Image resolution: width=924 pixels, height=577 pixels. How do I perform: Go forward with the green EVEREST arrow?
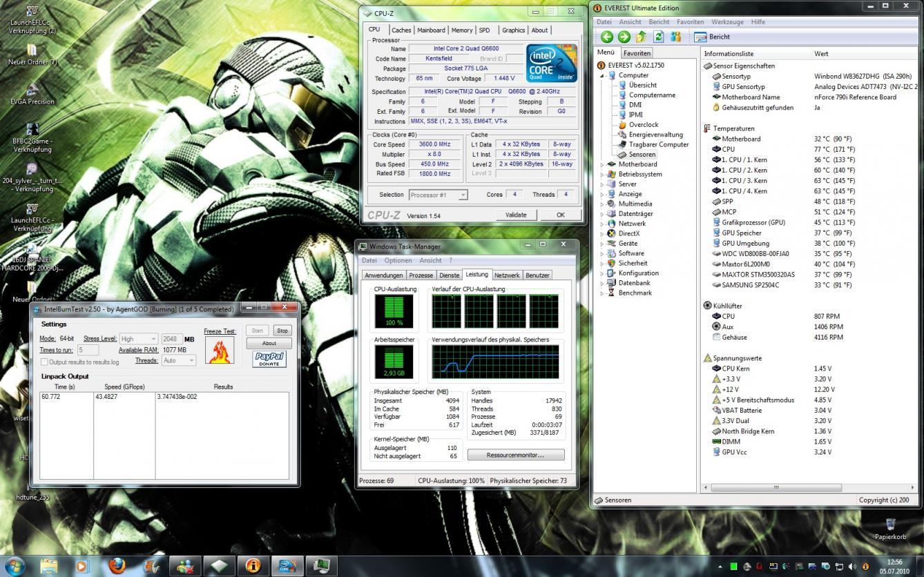[624, 37]
